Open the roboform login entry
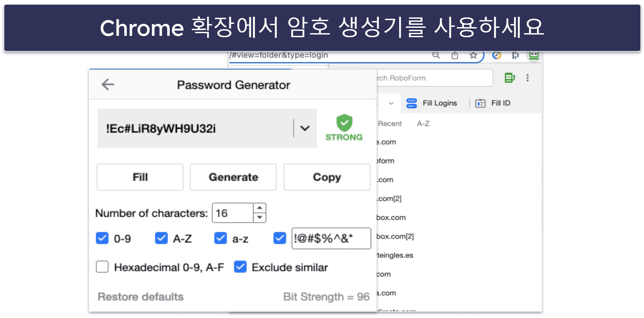The width and height of the screenshot is (644, 318). [x=385, y=161]
